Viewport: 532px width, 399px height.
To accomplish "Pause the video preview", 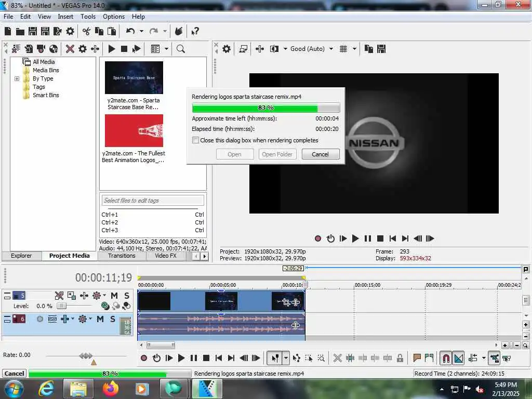I will coord(368,238).
